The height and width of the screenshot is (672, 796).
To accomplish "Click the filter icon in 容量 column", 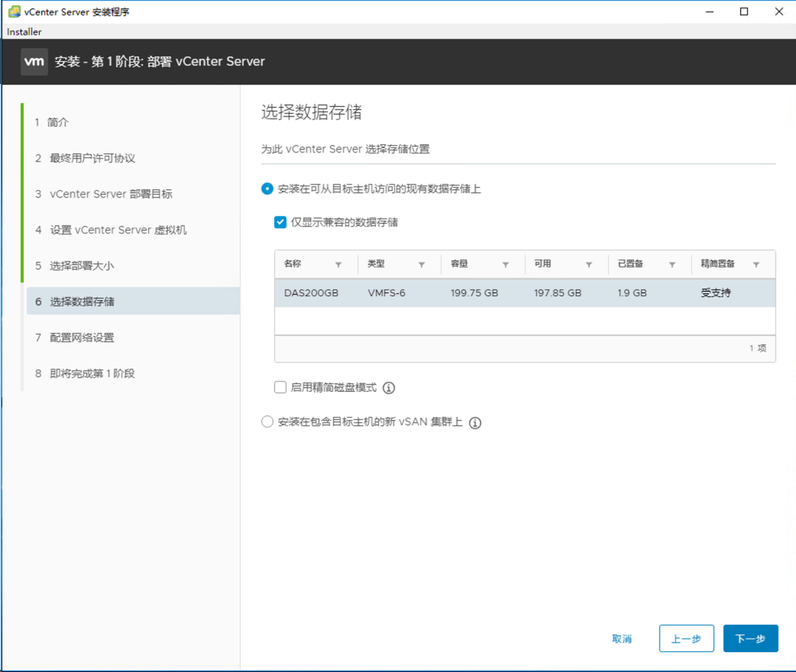I will [x=506, y=265].
